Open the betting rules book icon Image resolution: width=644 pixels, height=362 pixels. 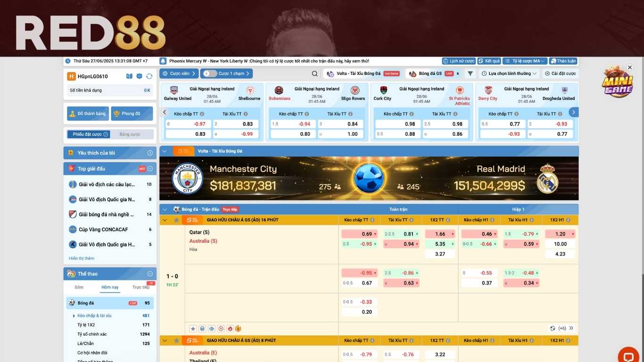129,76
